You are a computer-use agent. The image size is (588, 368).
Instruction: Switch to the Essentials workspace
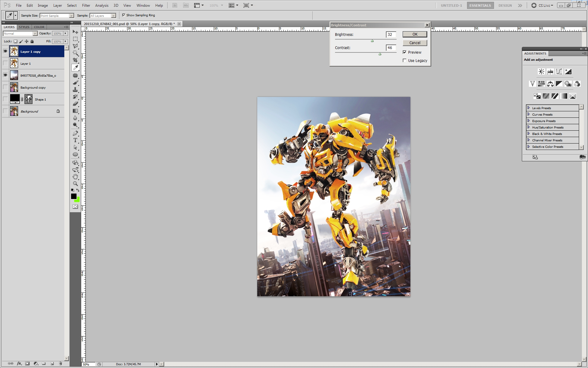tap(480, 6)
